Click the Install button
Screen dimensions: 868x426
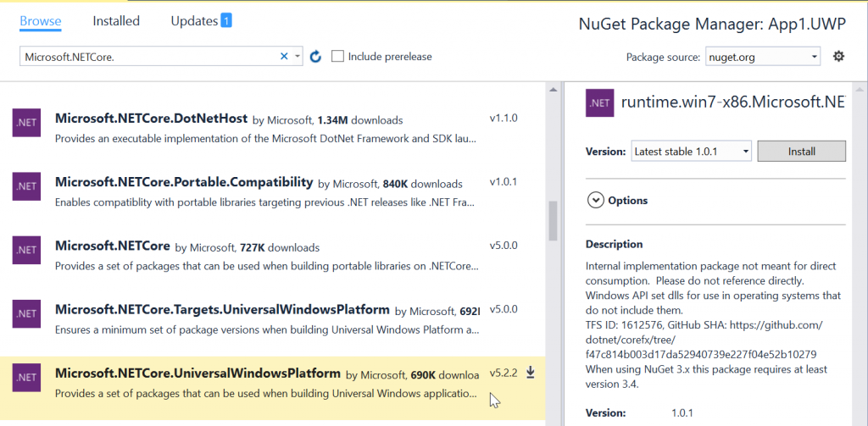802,151
